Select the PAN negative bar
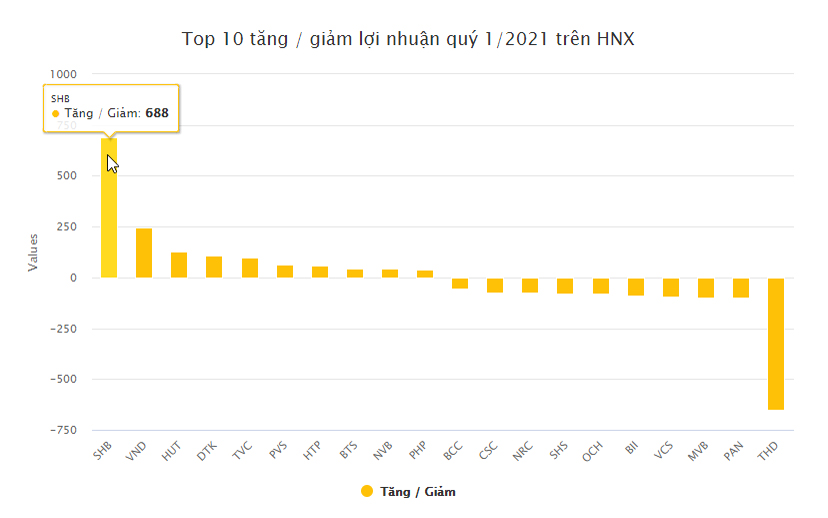Image resolution: width=828 pixels, height=518 pixels. [741, 288]
